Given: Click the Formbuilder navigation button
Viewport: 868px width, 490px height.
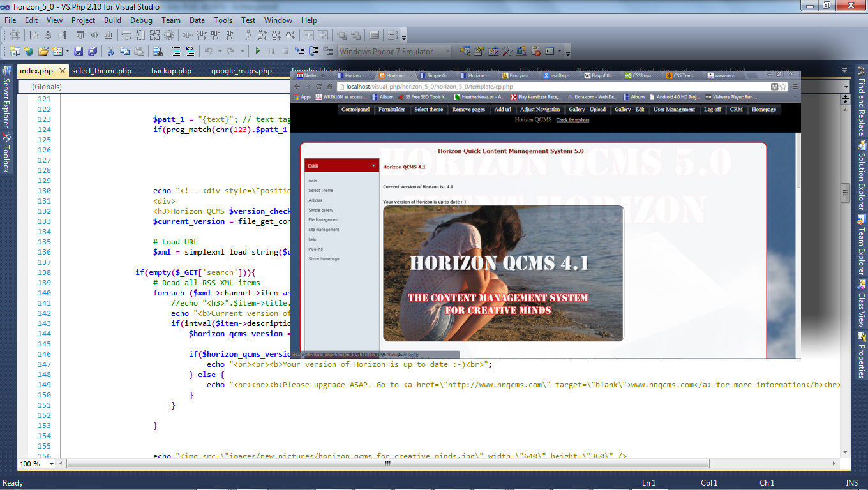Looking at the screenshot, I should pos(391,110).
